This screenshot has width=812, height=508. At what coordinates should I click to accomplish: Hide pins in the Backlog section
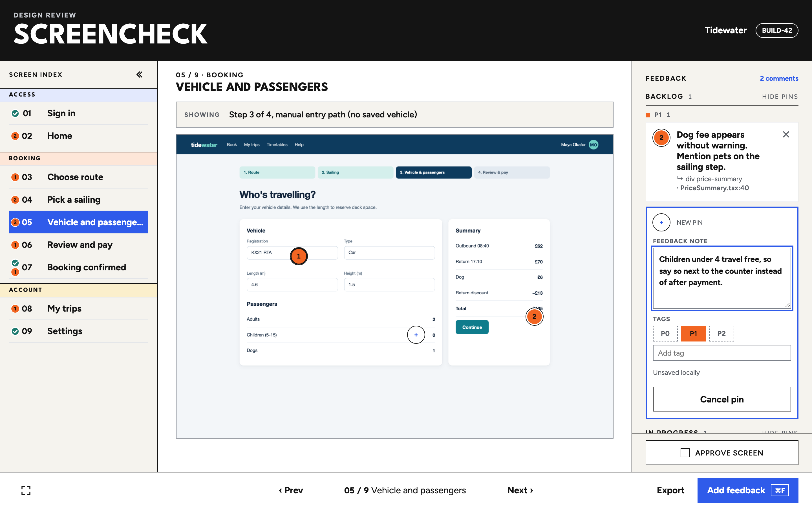point(780,97)
